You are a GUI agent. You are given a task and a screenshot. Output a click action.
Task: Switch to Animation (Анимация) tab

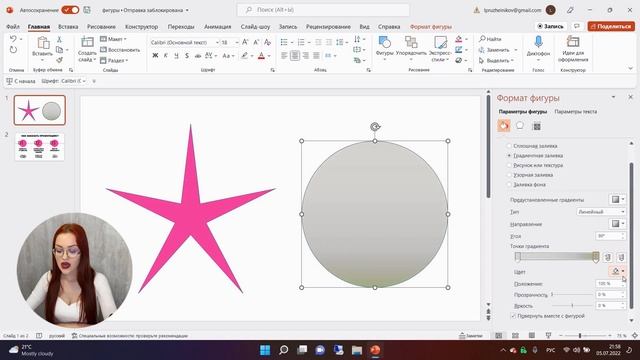tap(218, 27)
